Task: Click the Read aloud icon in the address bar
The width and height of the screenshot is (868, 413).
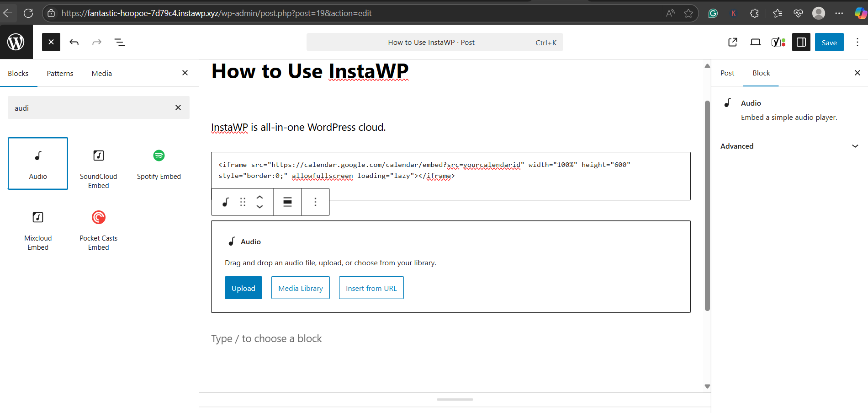Action: click(670, 13)
